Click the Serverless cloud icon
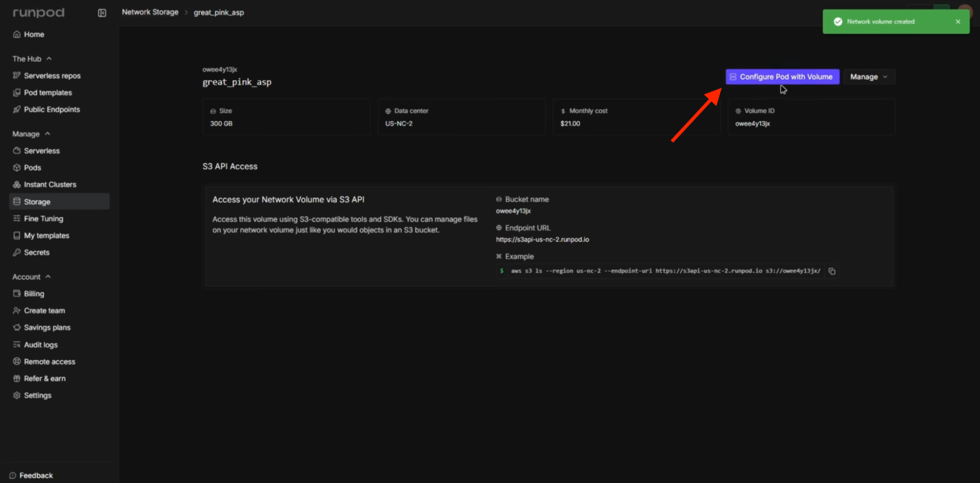 [17, 151]
